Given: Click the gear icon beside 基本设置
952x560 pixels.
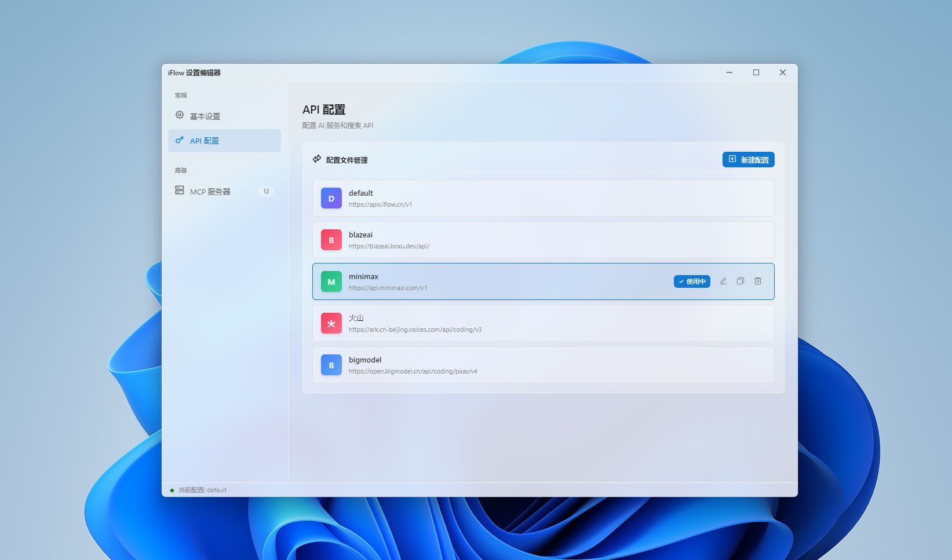Looking at the screenshot, I should (180, 115).
